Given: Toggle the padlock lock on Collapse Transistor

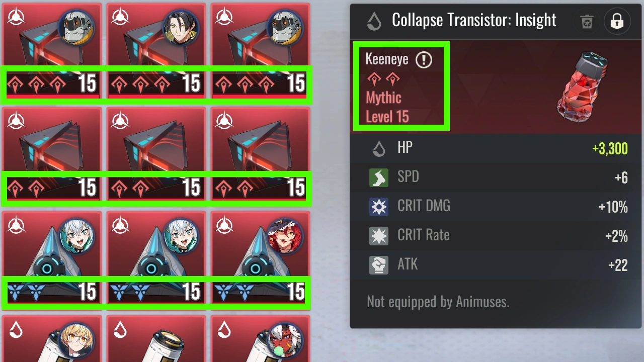Looking at the screenshot, I should click(x=617, y=21).
